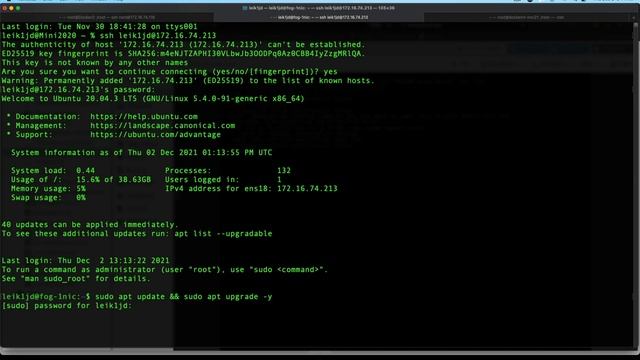Click the 'apt list --upgradable' hint line
The width and height of the screenshot is (640, 360).
pyautogui.click(x=137, y=233)
